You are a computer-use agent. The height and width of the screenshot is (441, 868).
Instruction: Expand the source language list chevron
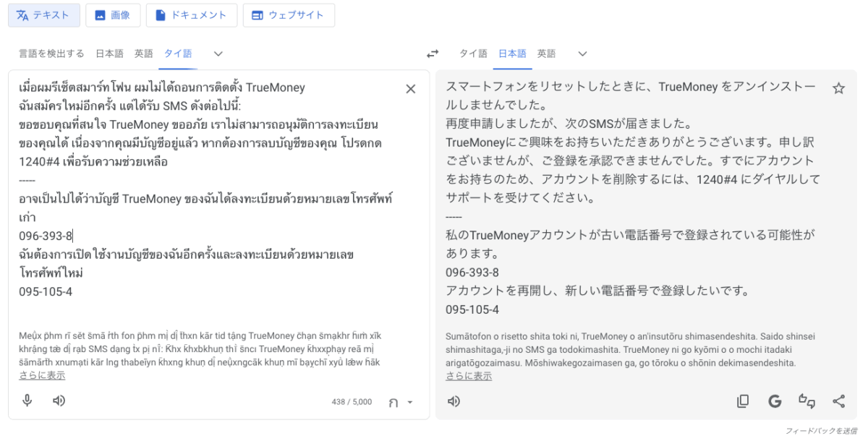pos(218,53)
